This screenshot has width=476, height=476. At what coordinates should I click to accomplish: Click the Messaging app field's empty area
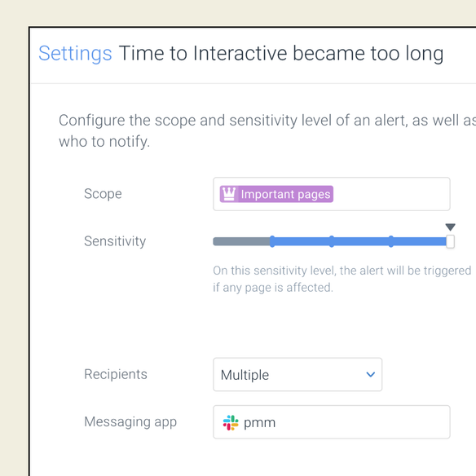click(x=363, y=422)
